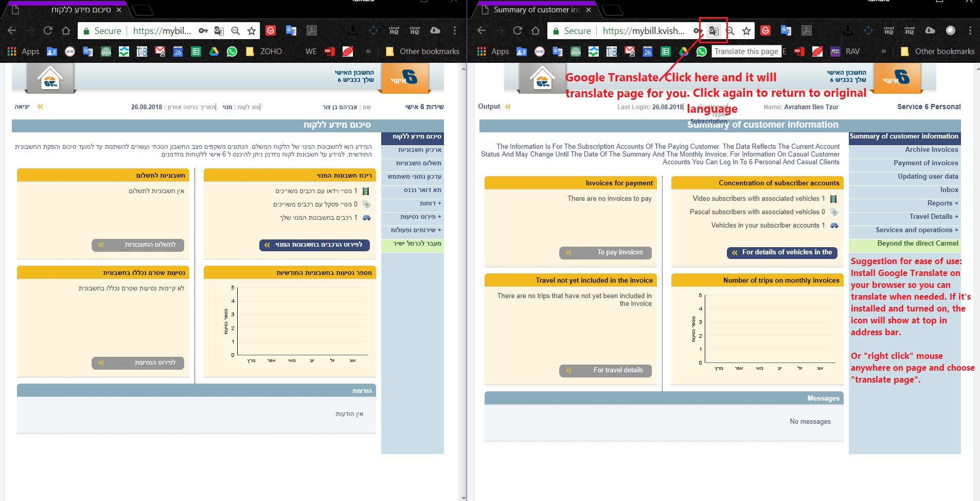Open the Google Translate extension in the right window toolbar
980x501 pixels.
[786, 30]
